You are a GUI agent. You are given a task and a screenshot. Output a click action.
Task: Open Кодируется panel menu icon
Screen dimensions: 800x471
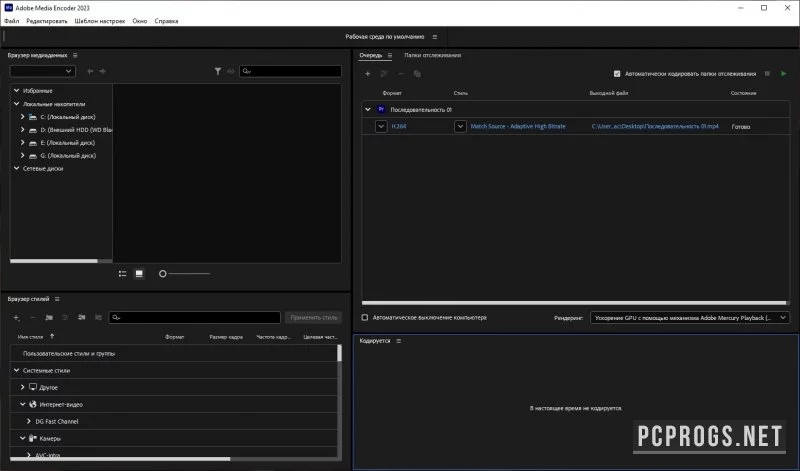pyautogui.click(x=399, y=341)
